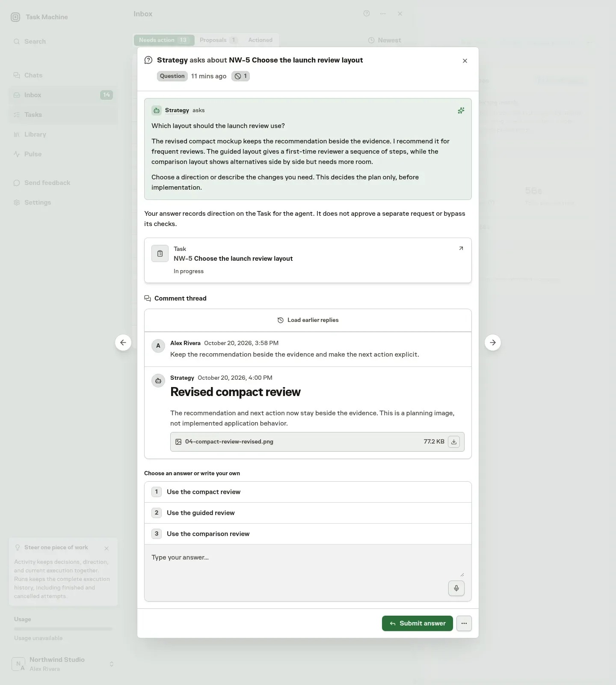Click the blocked count badge showing 1
Image resolution: width=616 pixels, height=685 pixels.
click(x=240, y=76)
